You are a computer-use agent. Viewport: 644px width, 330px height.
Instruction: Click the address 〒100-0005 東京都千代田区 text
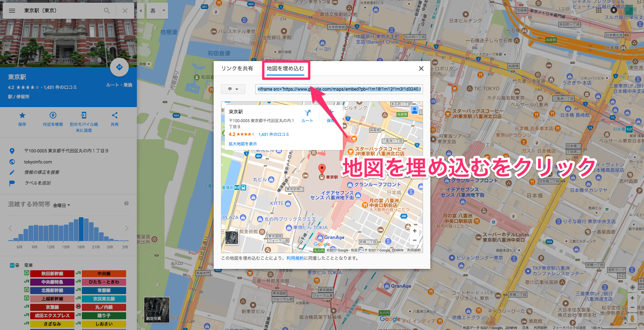[x=66, y=151]
